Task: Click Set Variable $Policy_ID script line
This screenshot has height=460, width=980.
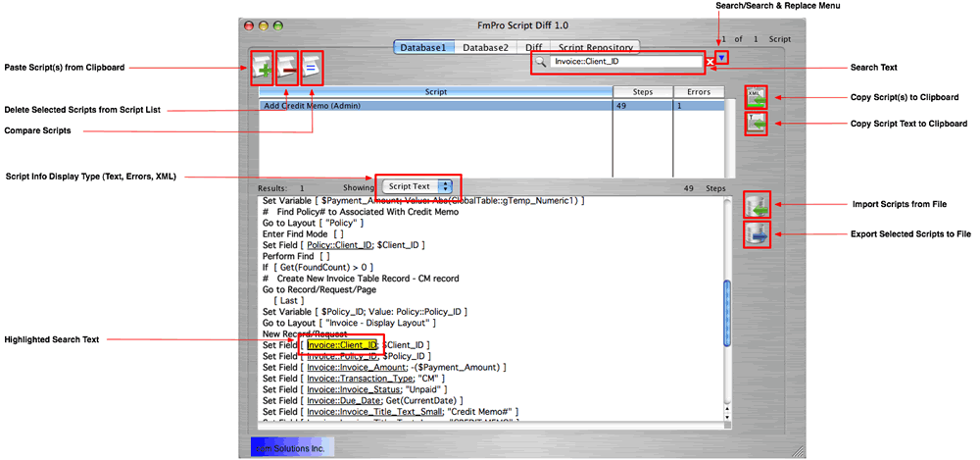Action: [x=365, y=312]
